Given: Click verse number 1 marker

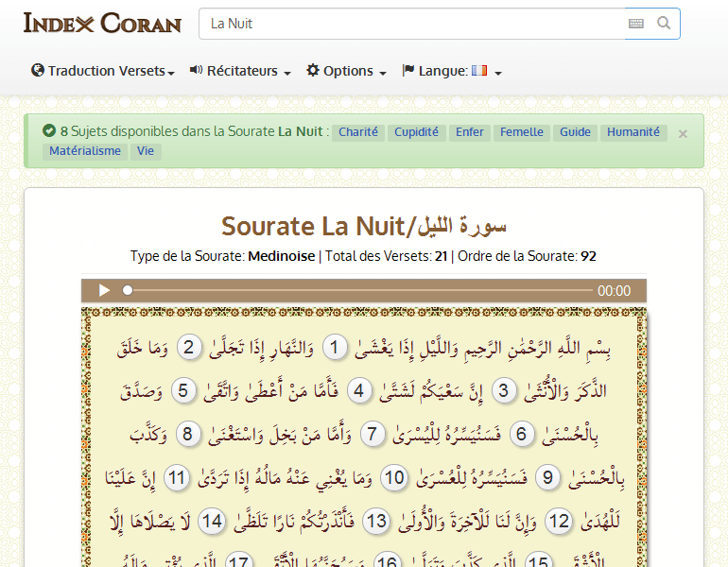Looking at the screenshot, I should coord(333,348).
